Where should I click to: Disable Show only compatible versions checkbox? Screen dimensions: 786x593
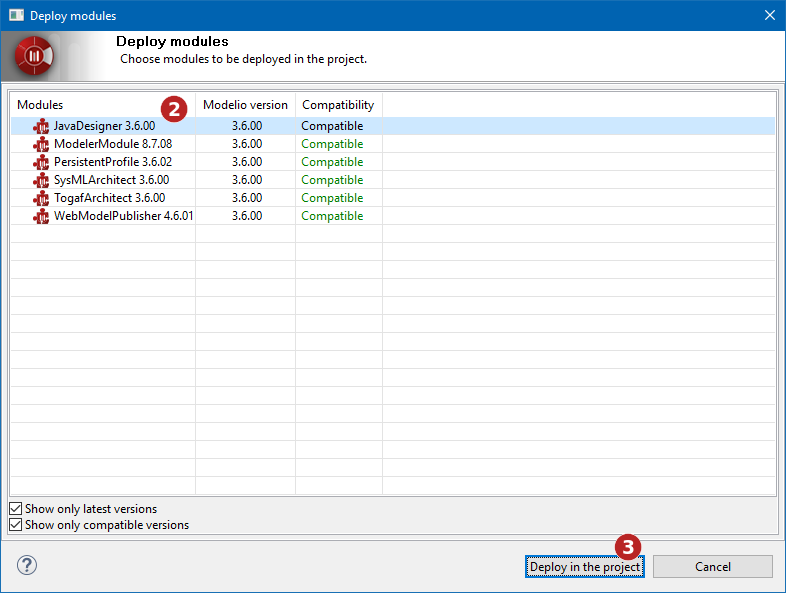pyautogui.click(x=16, y=525)
